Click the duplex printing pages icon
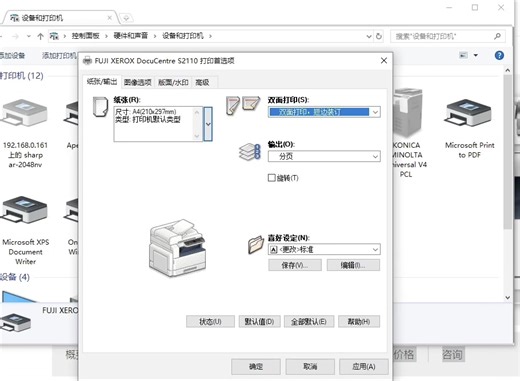Viewport: 520px width, 381px height. click(x=243, y=105)
